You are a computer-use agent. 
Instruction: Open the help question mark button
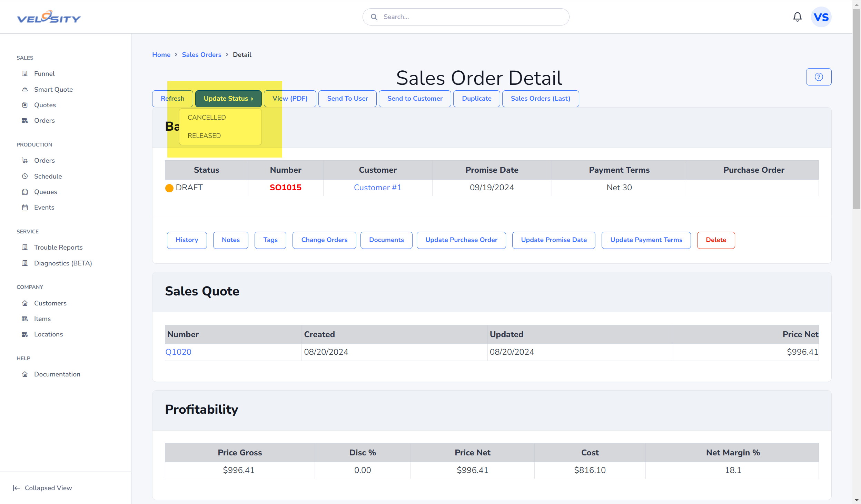pyautogui.click(x=819, y=77)
